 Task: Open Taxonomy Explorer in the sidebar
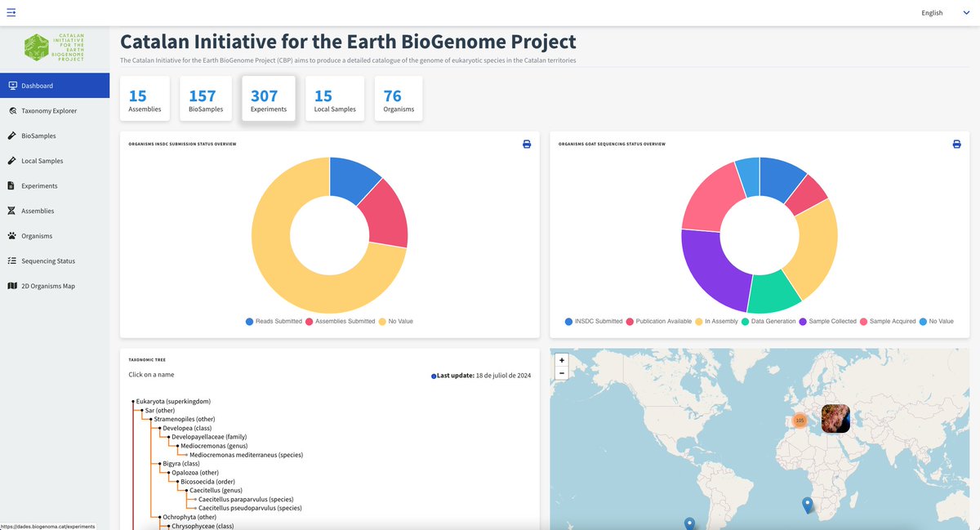(x=55, y=111)
